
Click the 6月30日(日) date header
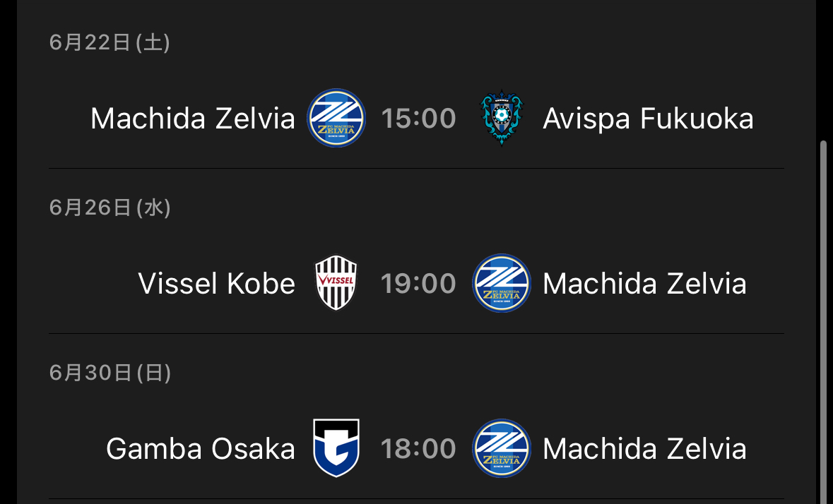(110, 373)
